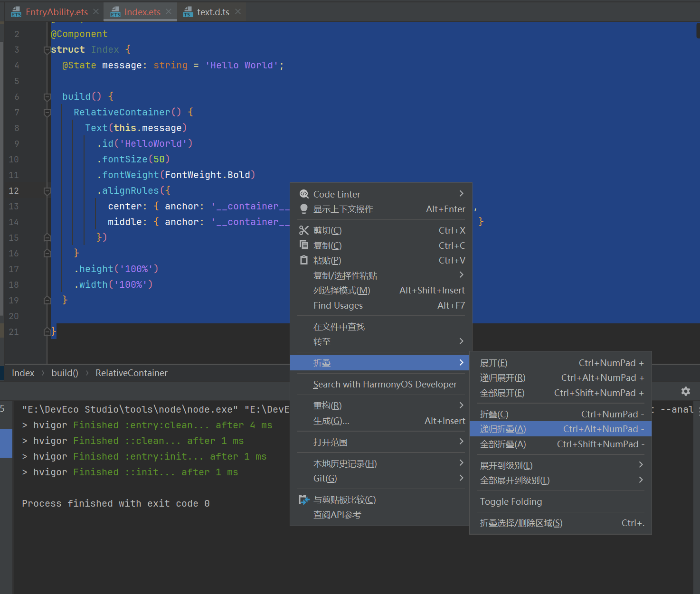Click build() breadcrumb
Viewport: 700px width, 594px height.
[x=65, y=373]
